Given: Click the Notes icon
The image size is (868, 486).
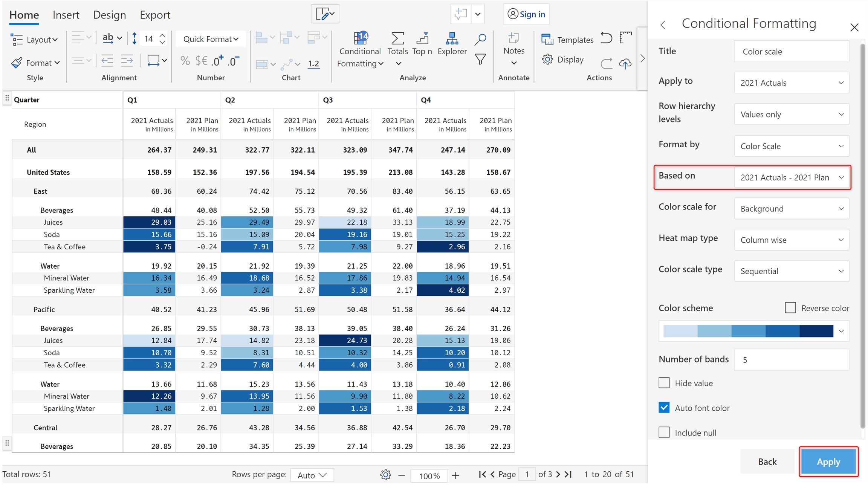Looking at the screenshot, I should click(513, 38).
